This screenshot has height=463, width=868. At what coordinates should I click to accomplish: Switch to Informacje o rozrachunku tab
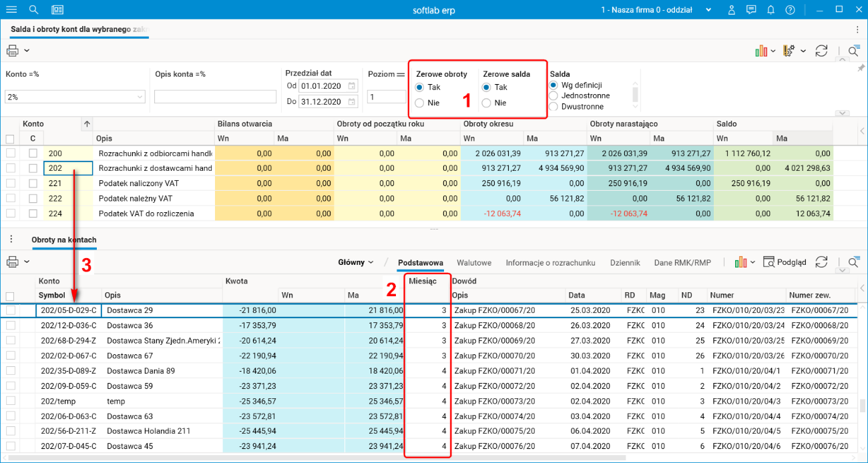click(x=550, y=263)
